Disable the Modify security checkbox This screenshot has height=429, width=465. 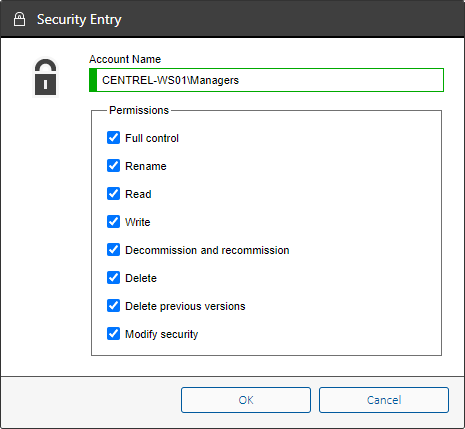pos(113,334)
